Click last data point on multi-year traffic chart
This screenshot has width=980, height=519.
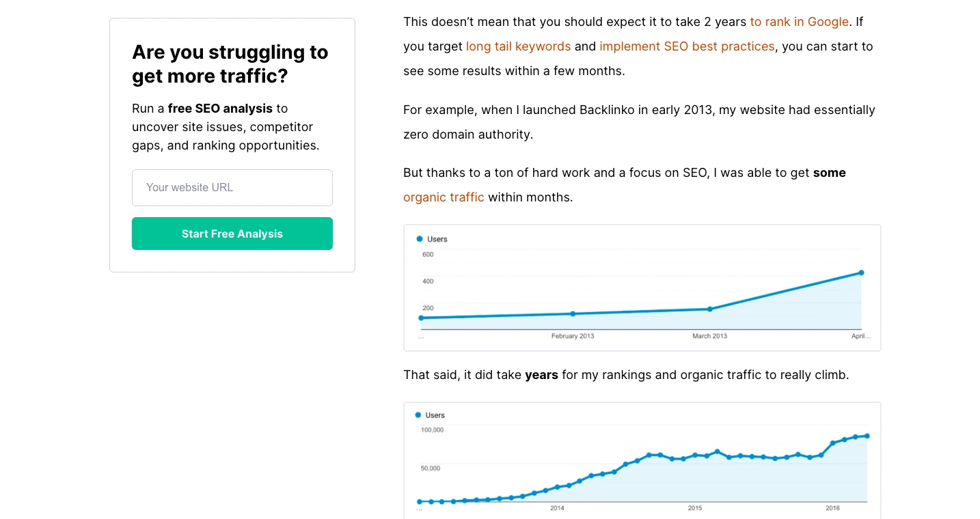[x=867, y=436]
